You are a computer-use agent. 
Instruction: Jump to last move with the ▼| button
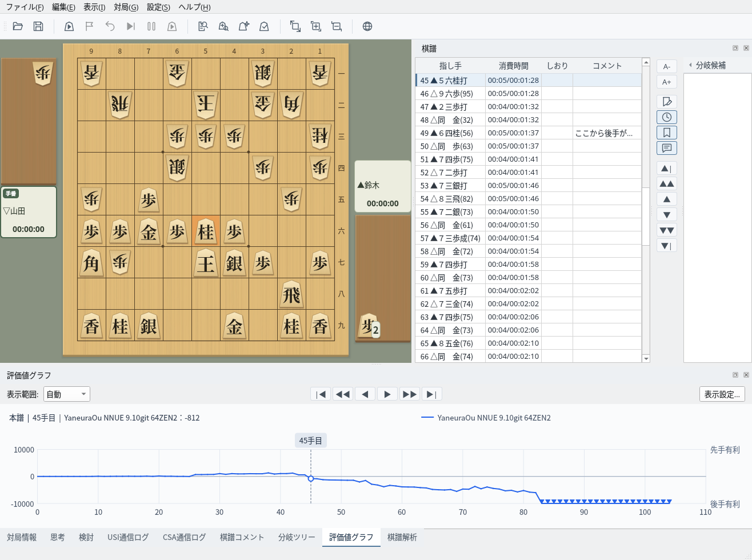click(667, 246)
